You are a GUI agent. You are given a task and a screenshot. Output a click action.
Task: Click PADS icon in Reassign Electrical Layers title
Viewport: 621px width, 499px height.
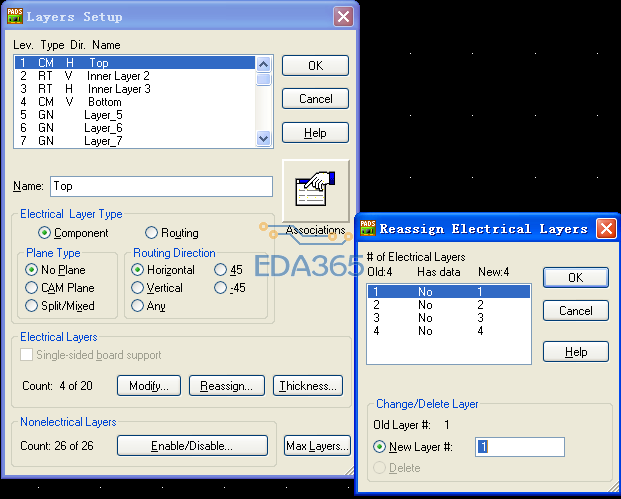click(x=368, y=228)
